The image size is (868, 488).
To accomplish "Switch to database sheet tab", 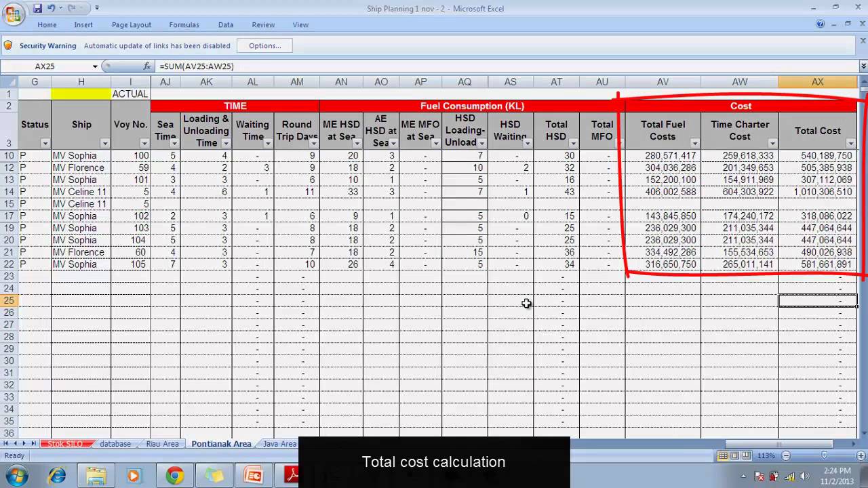I will click(115, 444).
